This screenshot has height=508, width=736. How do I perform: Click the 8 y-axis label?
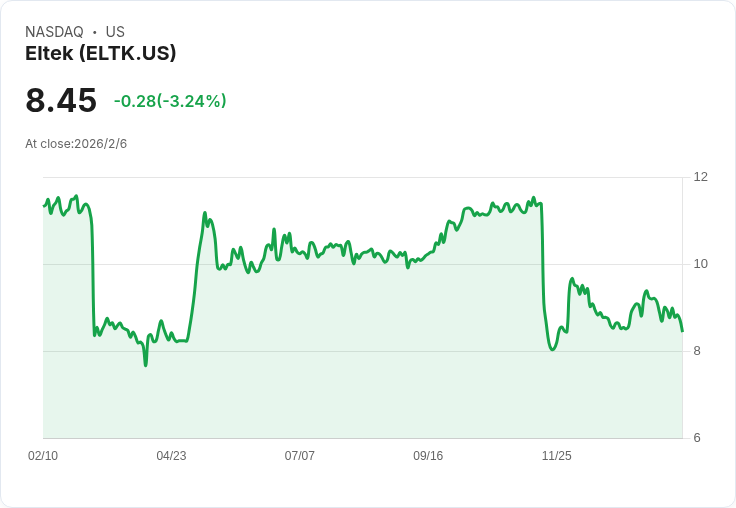tap(697, 351)
